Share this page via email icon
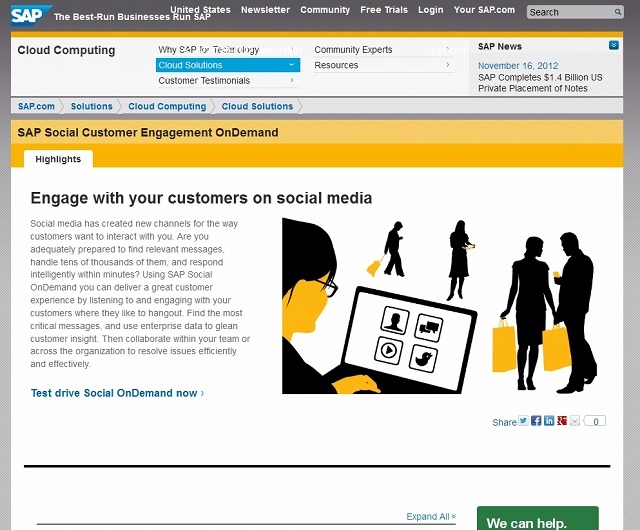 pyautogui.click(x=575, y=421)
